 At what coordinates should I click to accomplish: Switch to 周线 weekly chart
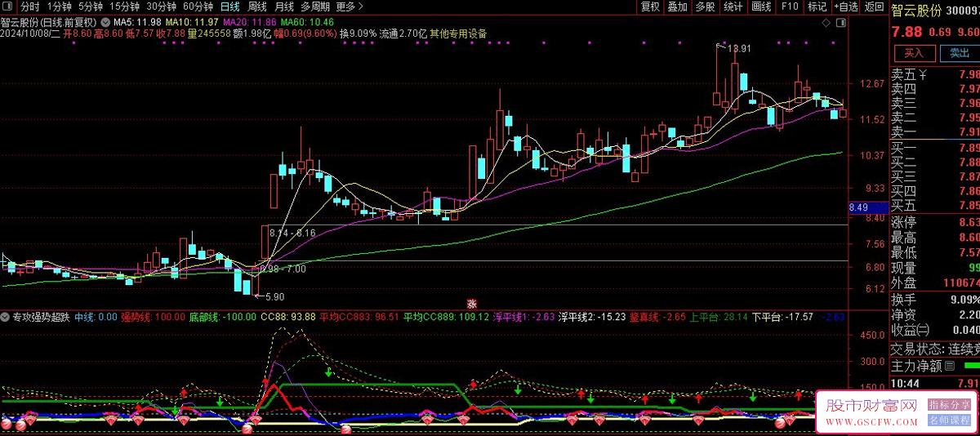click(x=257, y=7)
